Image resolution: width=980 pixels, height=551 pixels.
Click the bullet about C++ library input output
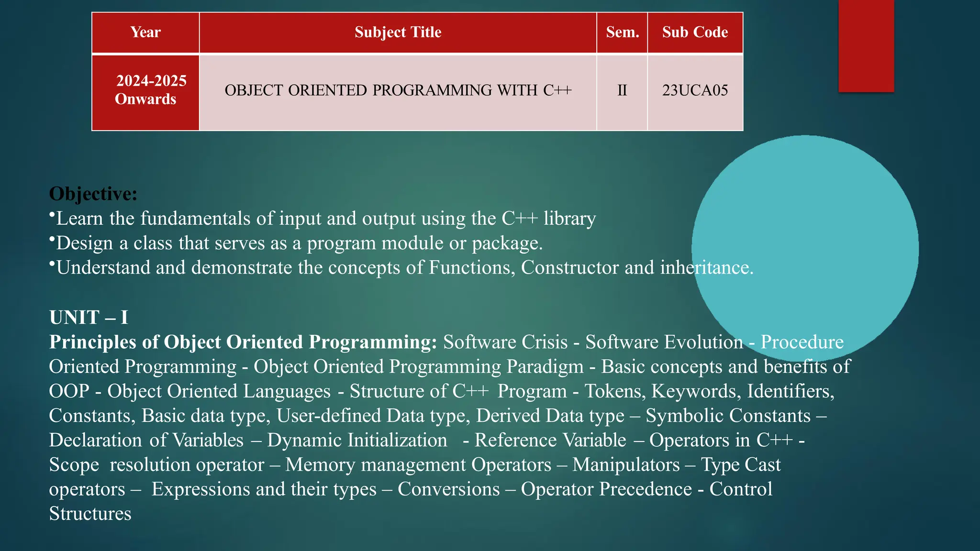tap(325, 219)
